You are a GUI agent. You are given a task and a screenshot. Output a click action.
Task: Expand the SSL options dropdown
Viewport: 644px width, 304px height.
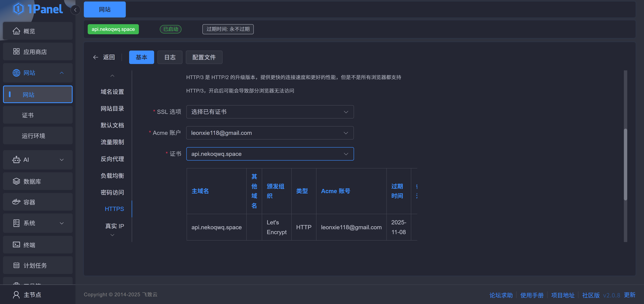coord(270,112)
